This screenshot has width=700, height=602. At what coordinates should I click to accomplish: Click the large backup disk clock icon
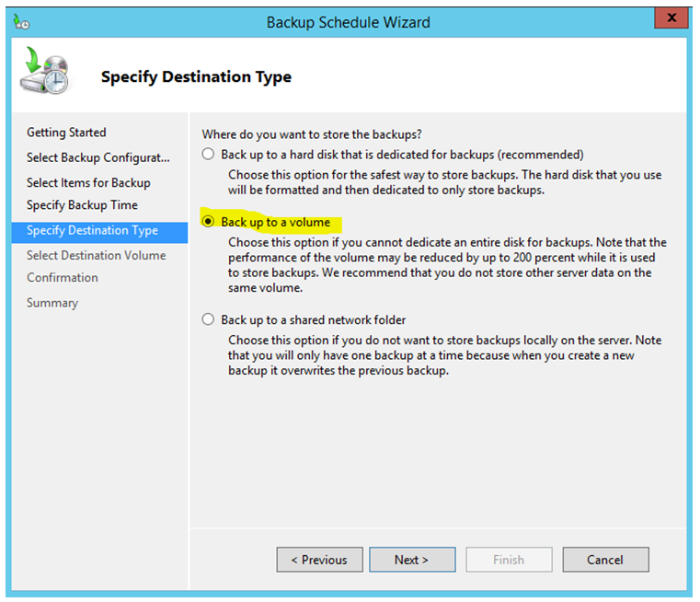click(x=44, y=71)
